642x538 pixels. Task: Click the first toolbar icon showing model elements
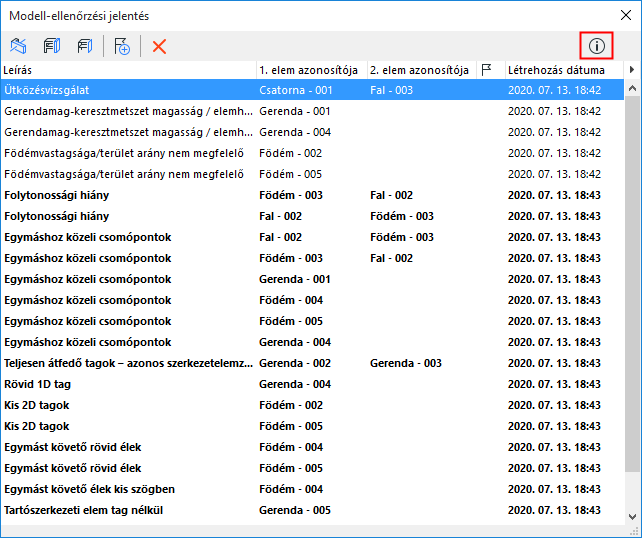click(x=18, y=46)
